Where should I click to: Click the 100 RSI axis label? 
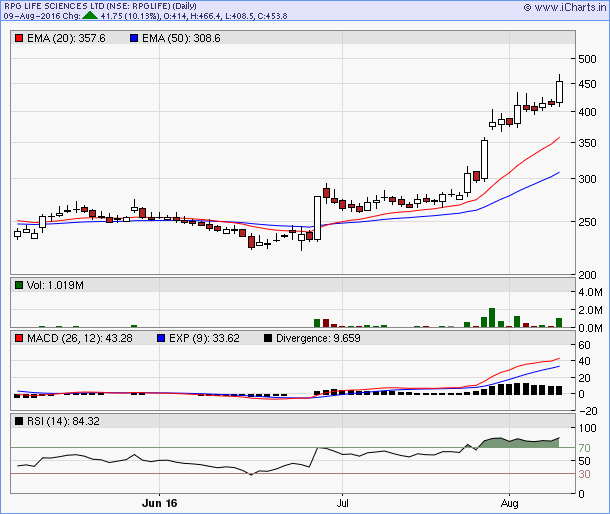587,428
